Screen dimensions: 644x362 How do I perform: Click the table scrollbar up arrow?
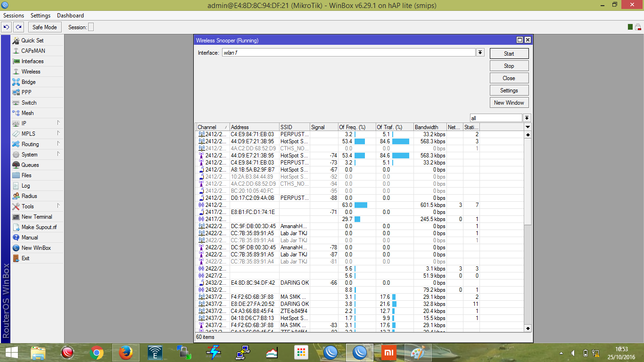528,135
